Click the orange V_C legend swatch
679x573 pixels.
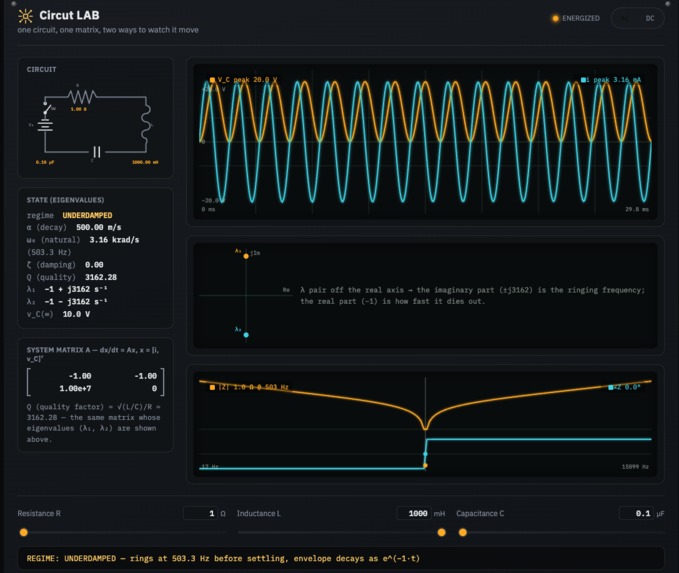tap(212, 80)
